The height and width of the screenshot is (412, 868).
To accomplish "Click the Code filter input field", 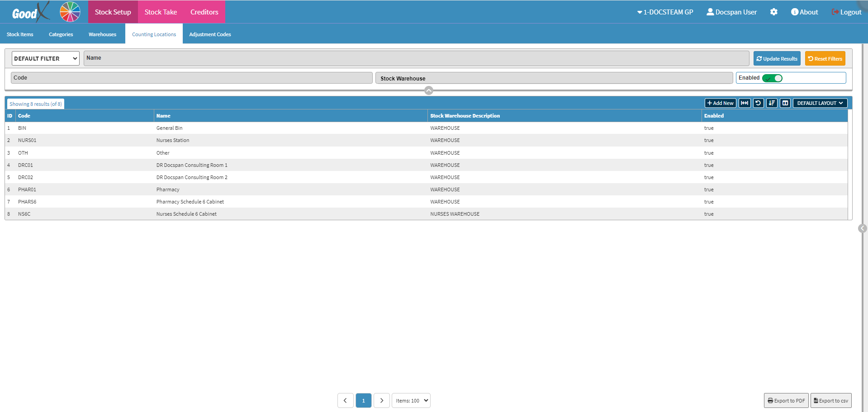I will (191, 78).
